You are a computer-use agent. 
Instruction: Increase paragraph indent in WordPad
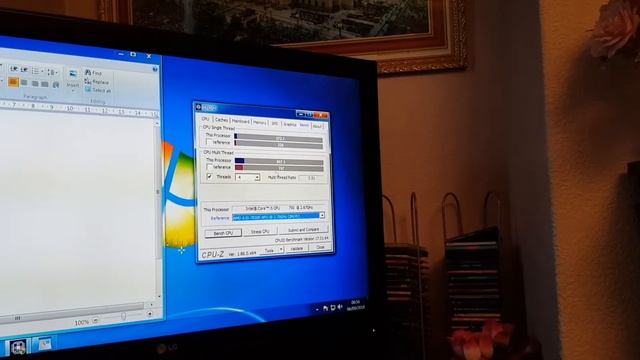[x=24, y=70]
